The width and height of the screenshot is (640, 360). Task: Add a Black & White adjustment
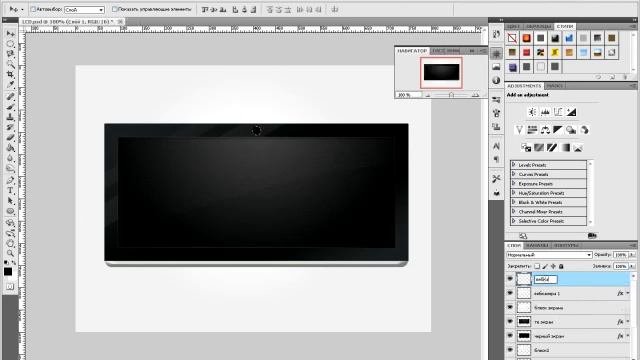point(558,130)
